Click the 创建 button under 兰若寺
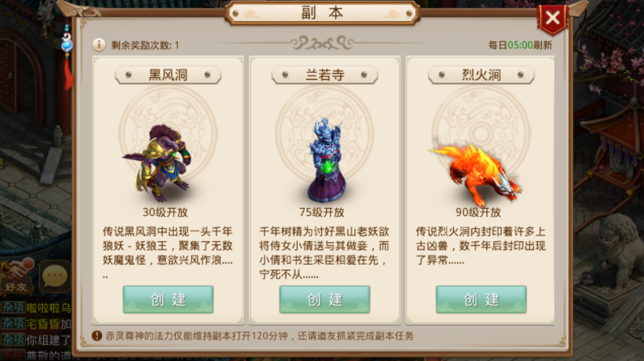This screenshot has height=361, width=644. click(324, 299)
